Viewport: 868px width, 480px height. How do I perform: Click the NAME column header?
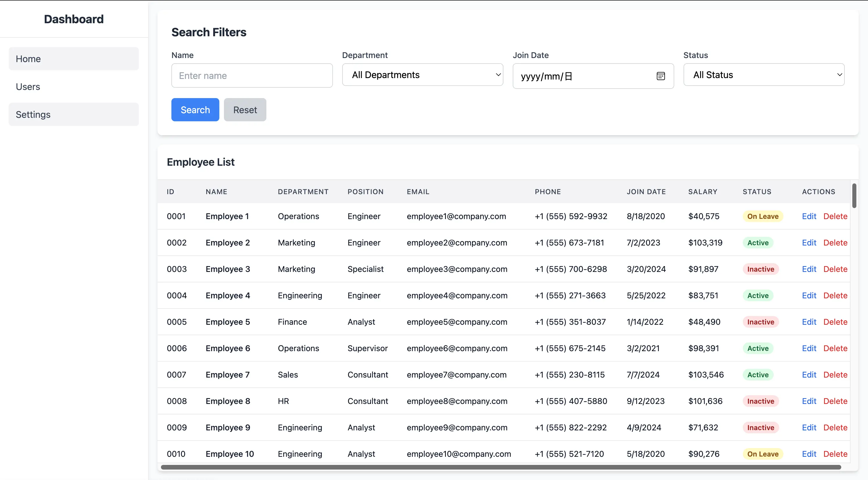(216, 192)
